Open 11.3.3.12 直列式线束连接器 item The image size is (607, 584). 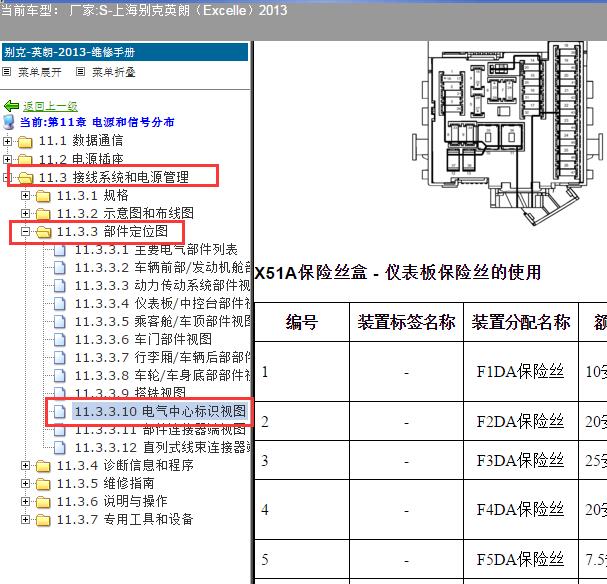[x=162, y=447]
